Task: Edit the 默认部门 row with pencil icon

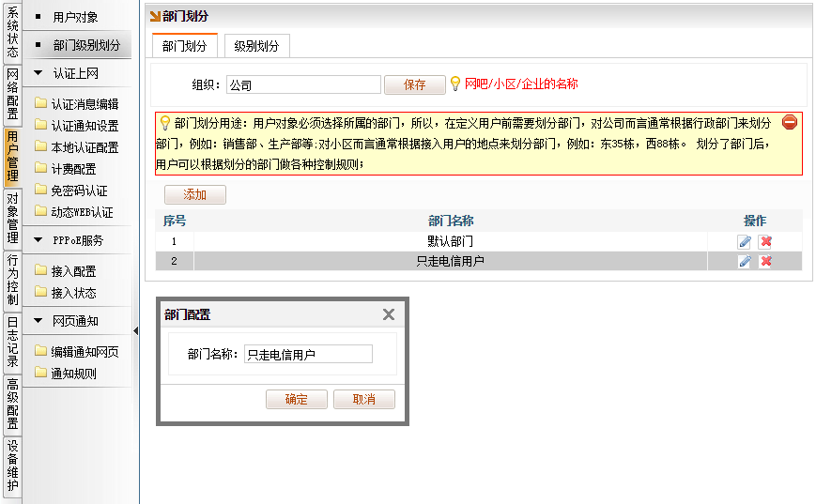Action: (745, 241)
